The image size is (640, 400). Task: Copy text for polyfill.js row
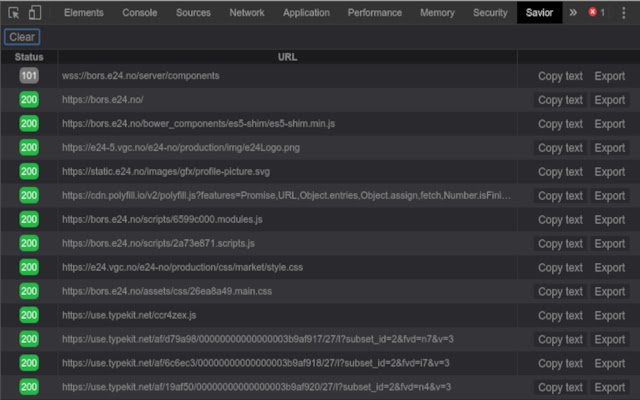[560, 196]
